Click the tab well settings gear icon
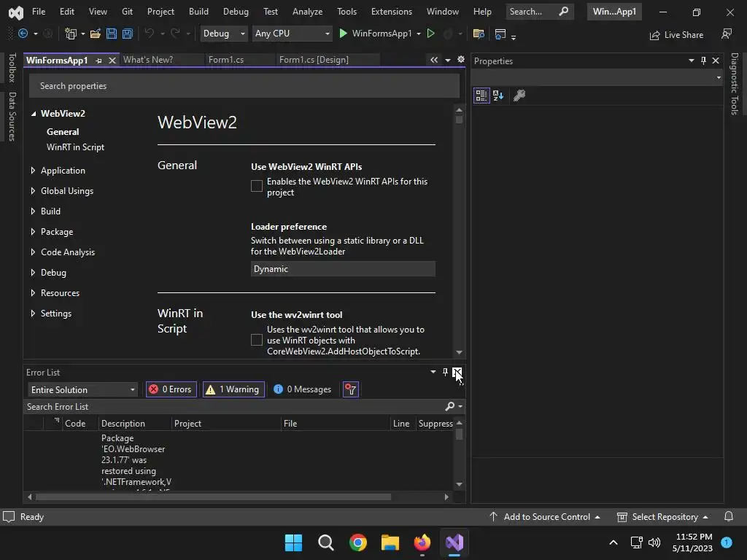The width and height of the screenshot is (747, 560). pyautogui.click(x=461, y=60)
